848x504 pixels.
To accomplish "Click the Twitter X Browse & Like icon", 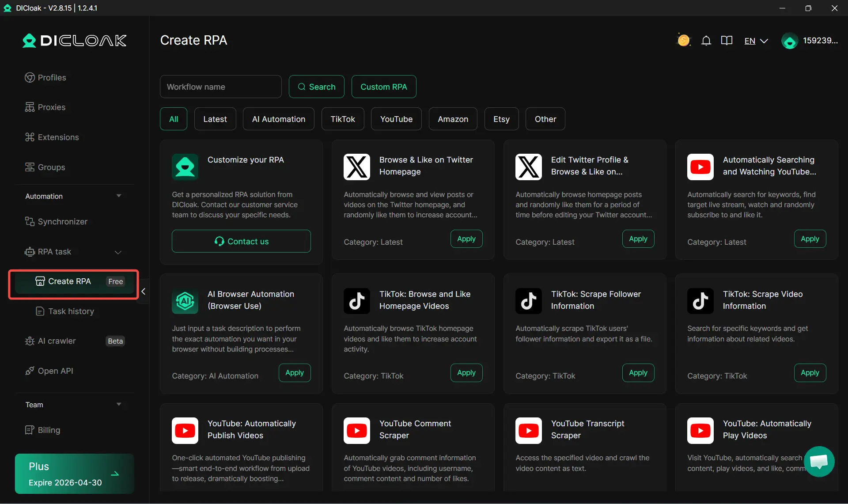I will click(x=356, y=167).
